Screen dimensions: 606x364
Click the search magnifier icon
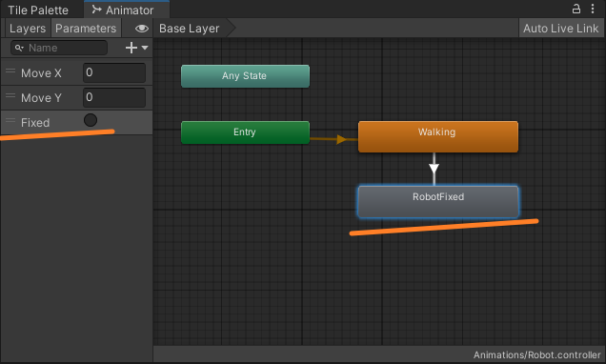[x=18, y=48]
